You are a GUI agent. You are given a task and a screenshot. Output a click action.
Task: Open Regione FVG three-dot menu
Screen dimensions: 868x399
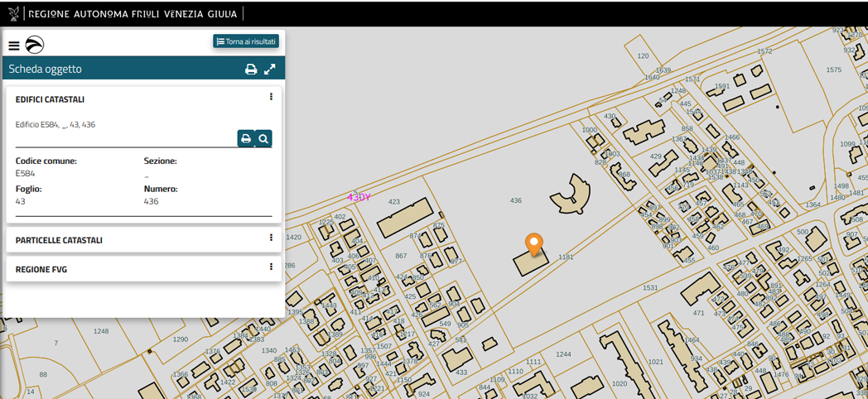coord(271,267)
